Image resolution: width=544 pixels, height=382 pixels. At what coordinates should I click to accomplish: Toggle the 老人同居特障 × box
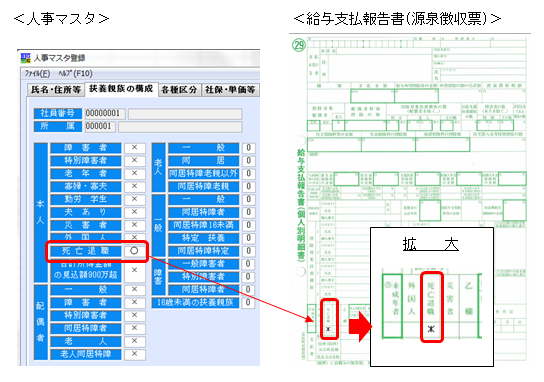(135, 354)
